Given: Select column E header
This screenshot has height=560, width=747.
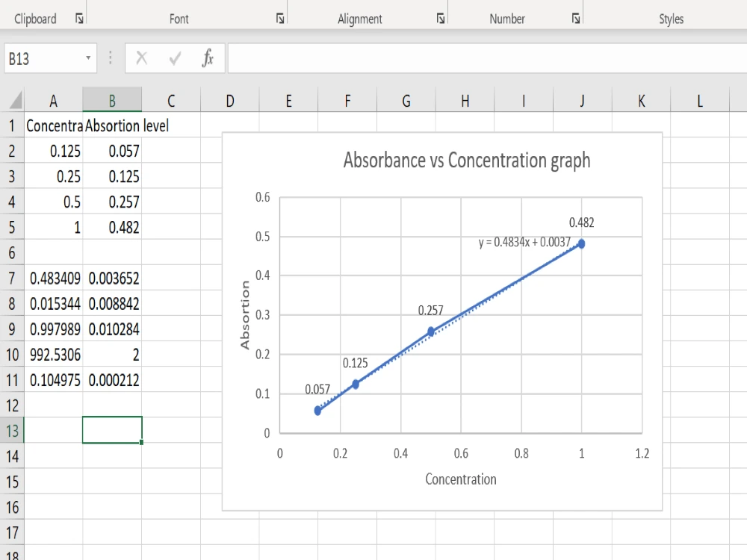Looking at the screenshot, I should click(x=288, y=101).
